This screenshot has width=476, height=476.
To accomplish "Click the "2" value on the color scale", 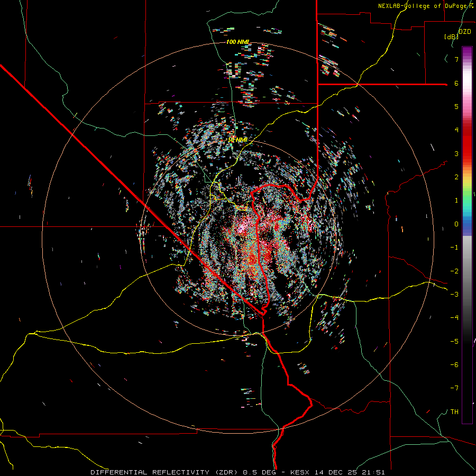I will (456, 177).
